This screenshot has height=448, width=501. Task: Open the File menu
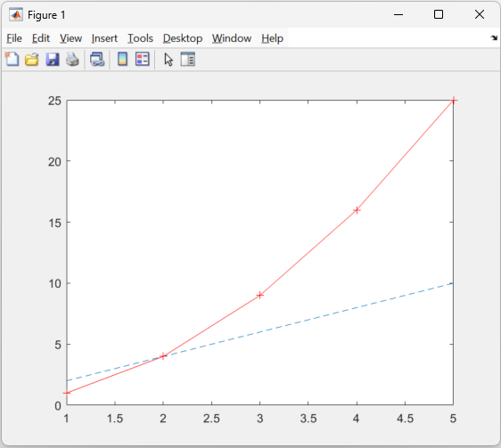pyautogui.click(x=14, y=38)
